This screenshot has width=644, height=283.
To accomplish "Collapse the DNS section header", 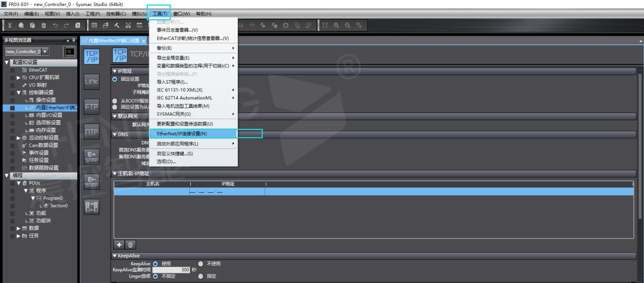I will point(115,134).
